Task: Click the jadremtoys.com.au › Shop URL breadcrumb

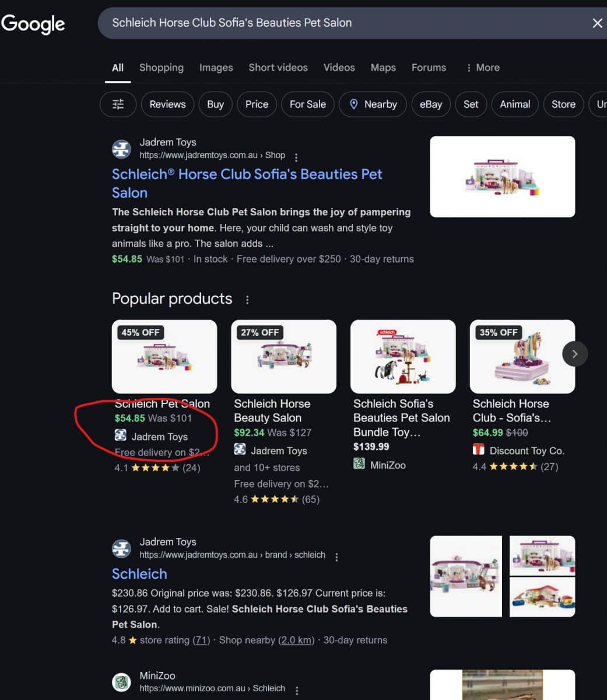Action: point(212,155)
